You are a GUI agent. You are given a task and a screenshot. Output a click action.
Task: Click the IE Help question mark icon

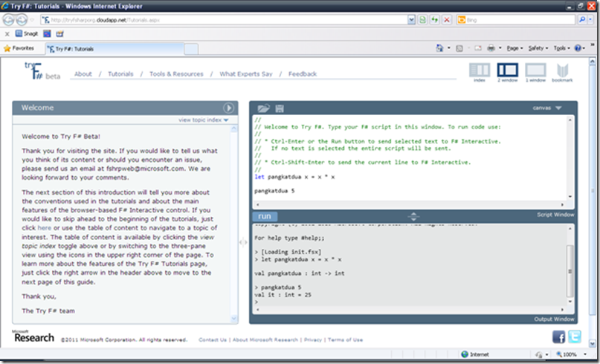click(x=578, y=48)
